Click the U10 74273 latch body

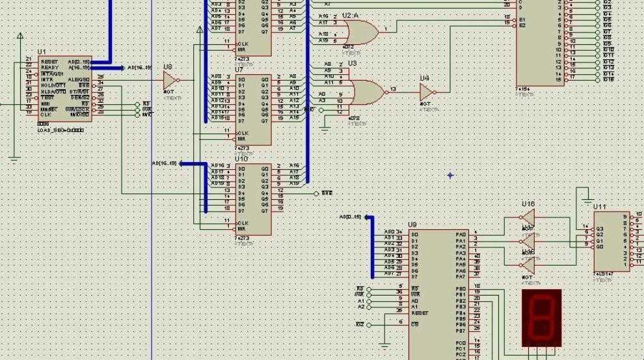click(x=254, y=199)
